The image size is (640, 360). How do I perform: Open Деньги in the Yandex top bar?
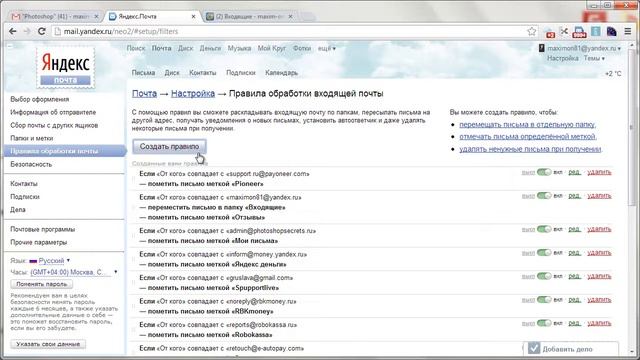(x=210, y=48)
